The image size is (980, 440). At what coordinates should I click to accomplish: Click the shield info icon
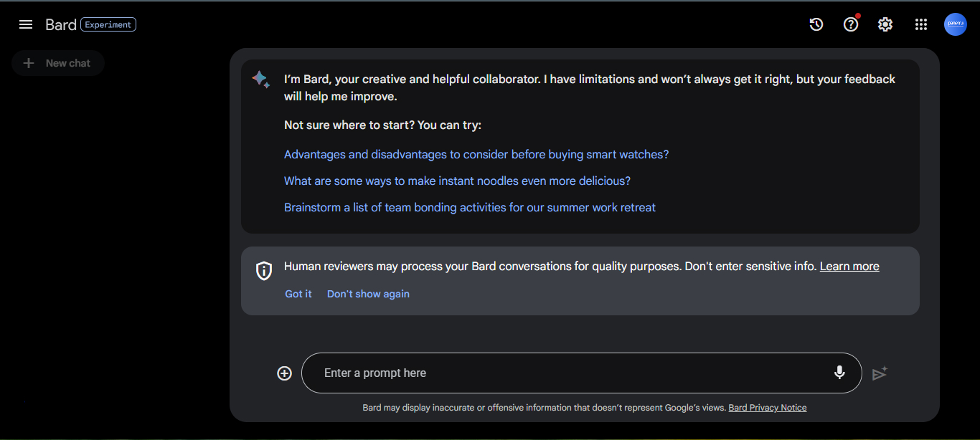point(264,271)
